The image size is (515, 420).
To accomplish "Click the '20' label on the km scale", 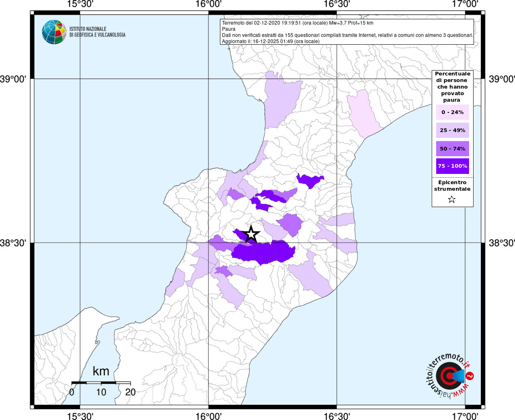I will pos(130,392).
